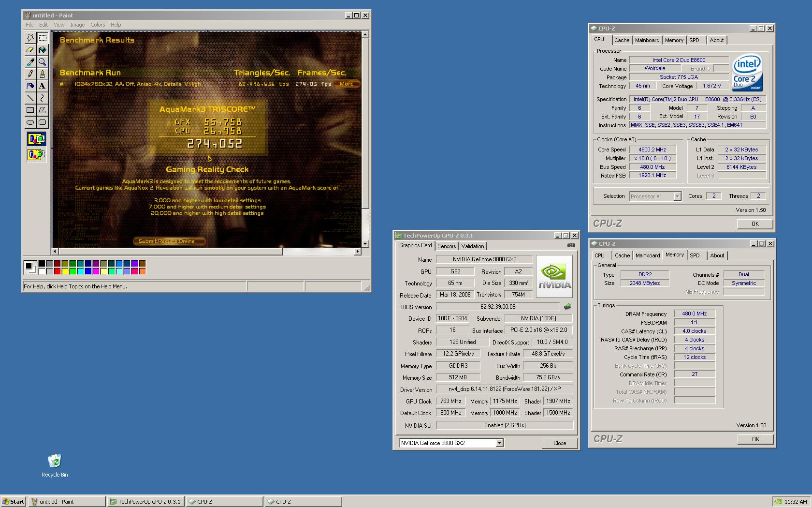Pick the Eraser tool in Paint
Viewport: 812px width, 508px height.
[30, 50]
